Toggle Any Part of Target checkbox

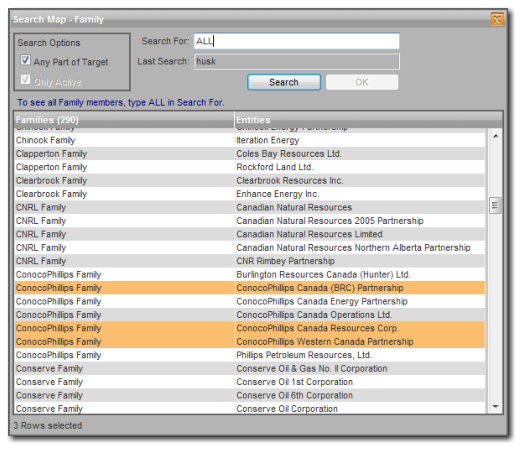coord(25,60)
